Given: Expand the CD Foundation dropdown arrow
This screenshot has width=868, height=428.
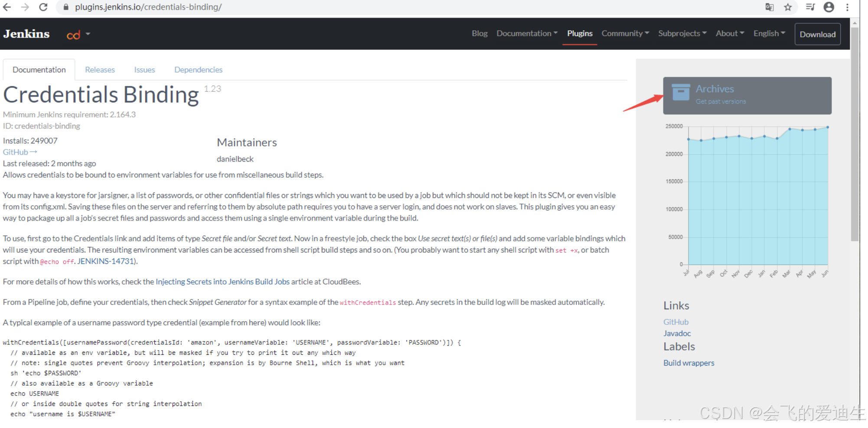Looking at the screenshot, I should pyautogui.click(x=88, y=34).
